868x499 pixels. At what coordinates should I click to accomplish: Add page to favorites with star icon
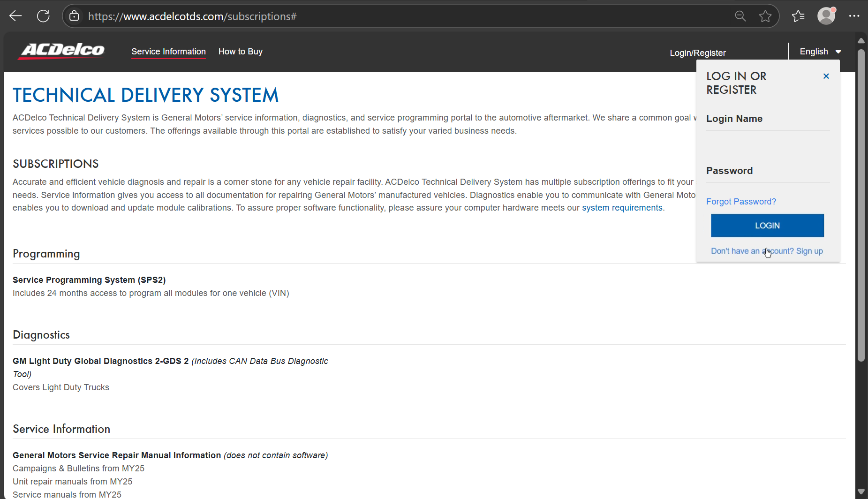pos(765,16)
